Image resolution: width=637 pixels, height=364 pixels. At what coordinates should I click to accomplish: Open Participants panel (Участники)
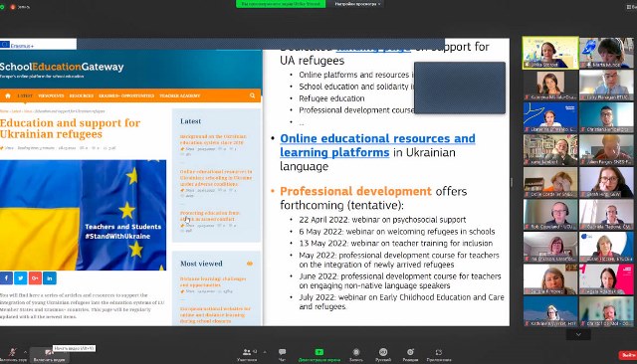247,354
